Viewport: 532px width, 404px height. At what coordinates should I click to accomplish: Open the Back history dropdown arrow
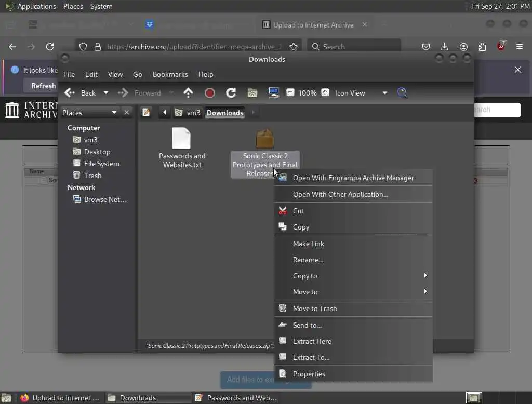(x=106, y=93)
